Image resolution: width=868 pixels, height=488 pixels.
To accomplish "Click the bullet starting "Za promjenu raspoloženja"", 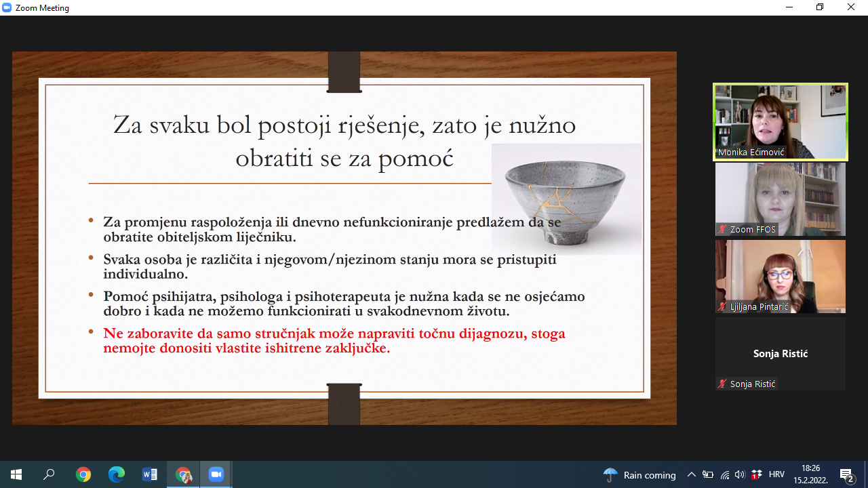I will 332,230.
